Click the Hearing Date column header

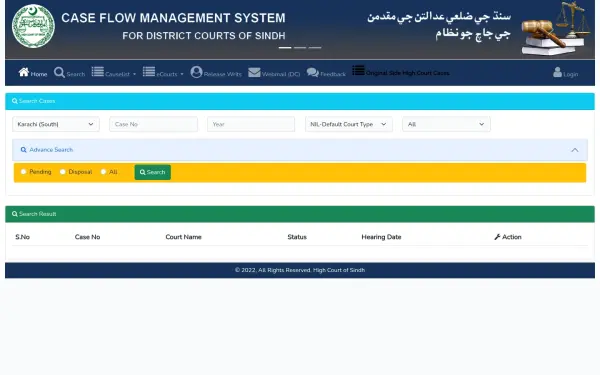(382, 237)
